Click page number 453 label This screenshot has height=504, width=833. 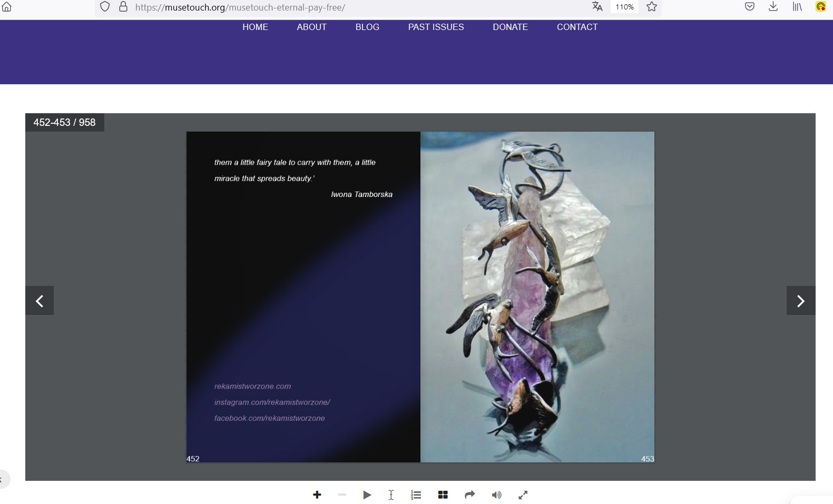pos(648,459)
